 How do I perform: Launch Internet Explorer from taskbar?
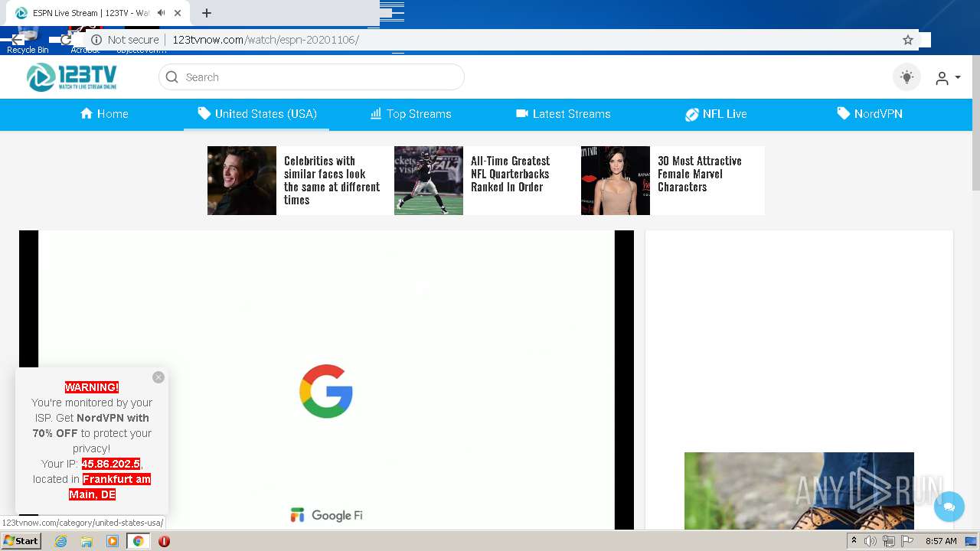[60, 541]
